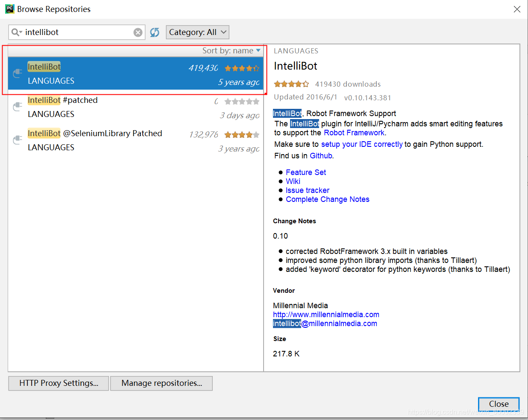The width and height of the screenshot is (528, 420).
Task: Click the plug icon of selected IntelliBot
Action: tap(17, 73)
